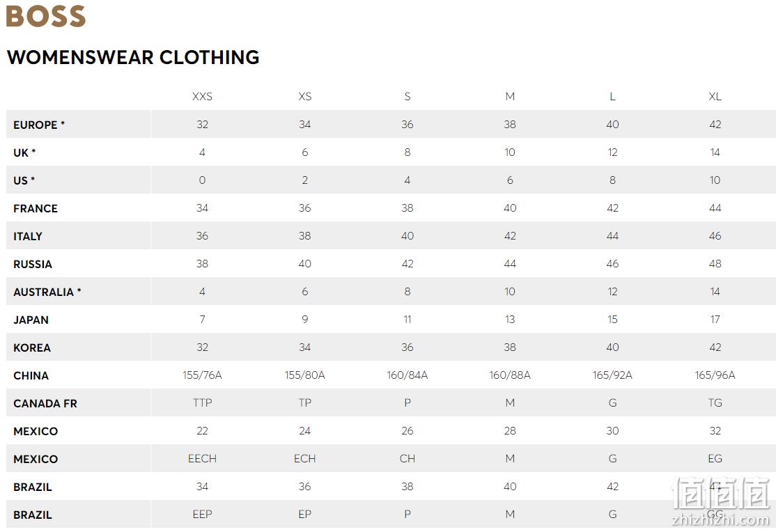Click the XXS size column header

(x=202, y=97)
